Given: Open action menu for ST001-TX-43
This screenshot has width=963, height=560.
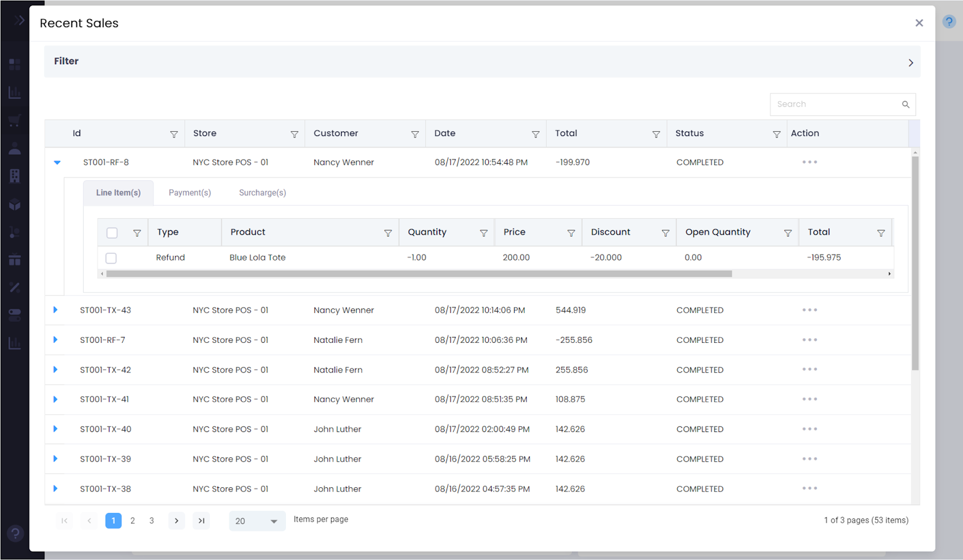Looking at the screenshot, I should click(810, 310).
